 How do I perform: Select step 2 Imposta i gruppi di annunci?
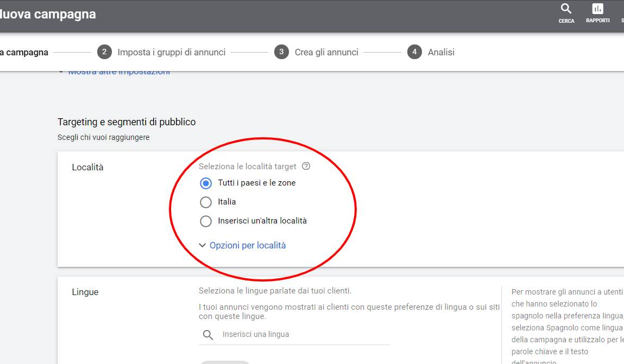coord(172,52)
